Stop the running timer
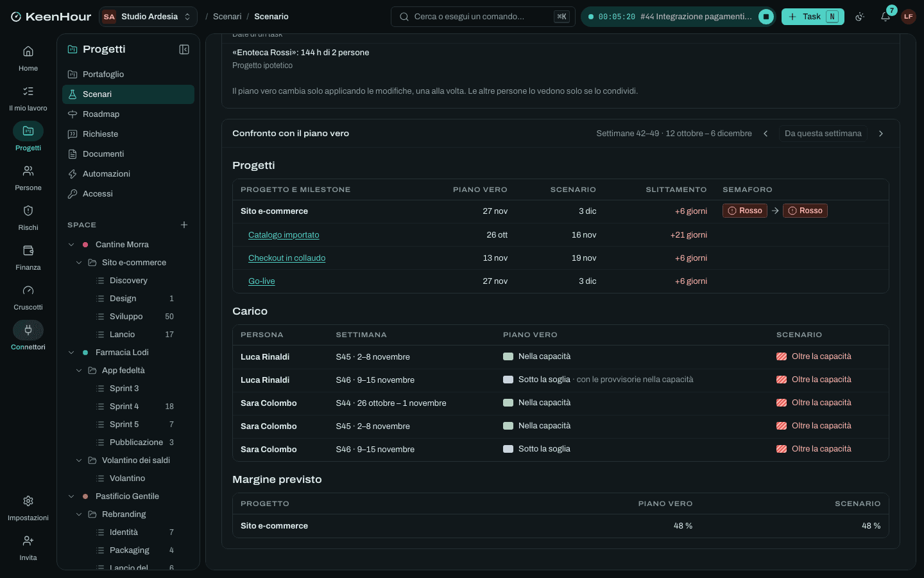Image resolution: width=924 pixels, height=578 pixels. click(766, 17)
